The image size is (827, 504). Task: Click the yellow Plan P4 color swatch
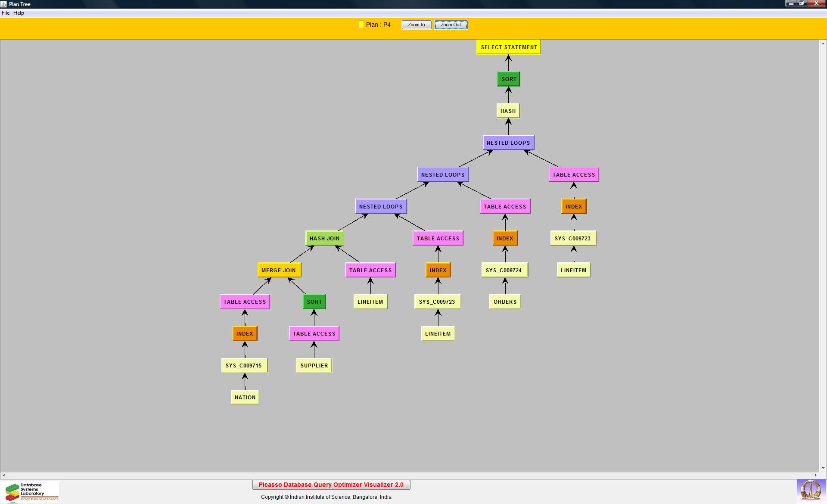coord(361,25)
